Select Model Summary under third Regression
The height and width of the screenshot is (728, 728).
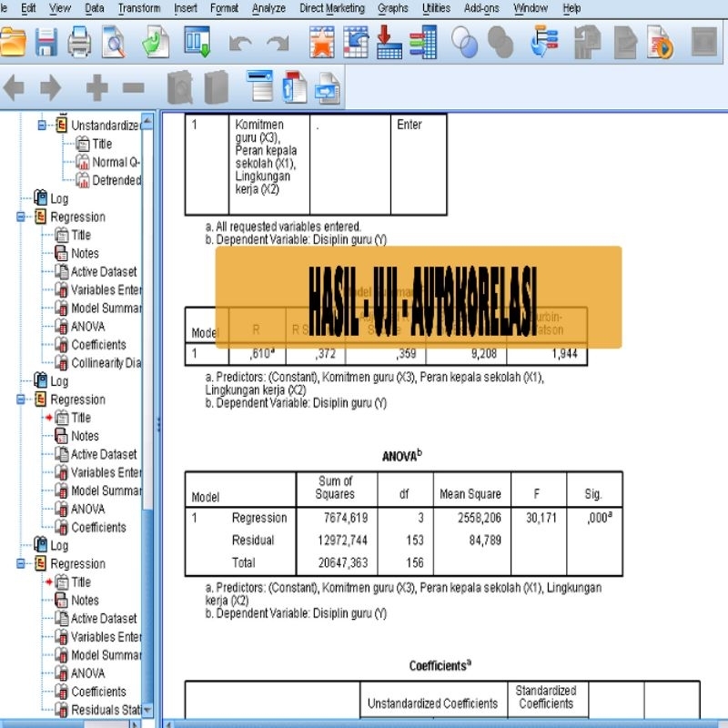106,655
